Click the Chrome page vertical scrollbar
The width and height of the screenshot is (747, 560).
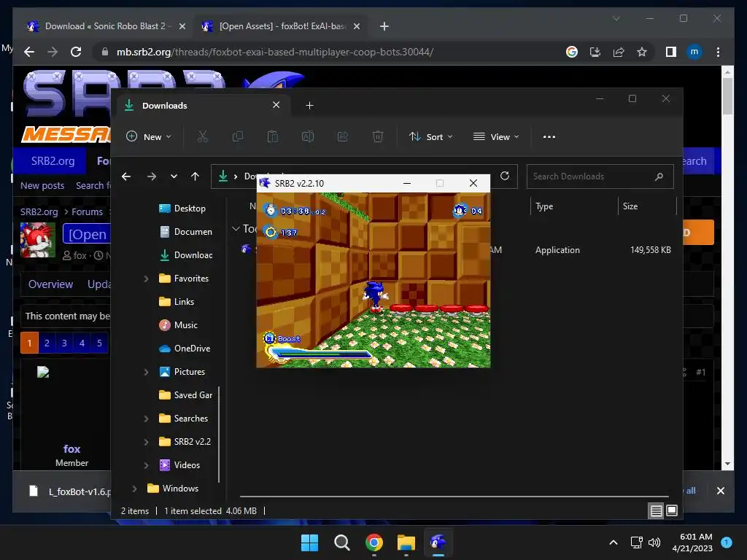[x=727, y=268]
